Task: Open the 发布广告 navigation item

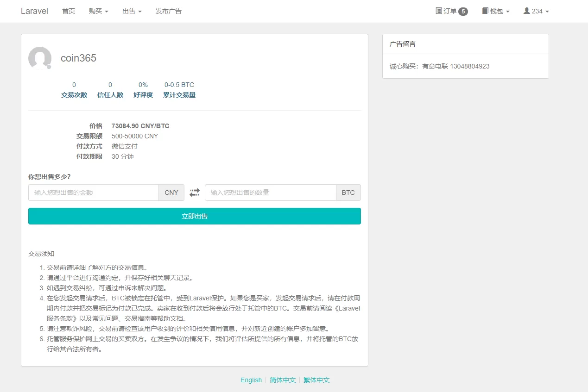Action: tap(169, 11)
